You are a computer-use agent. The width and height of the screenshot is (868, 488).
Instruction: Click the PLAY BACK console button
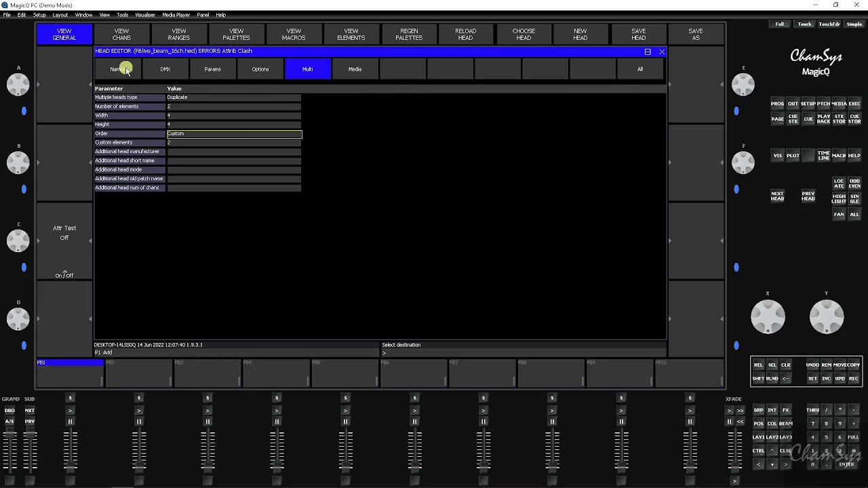(823, 119)
